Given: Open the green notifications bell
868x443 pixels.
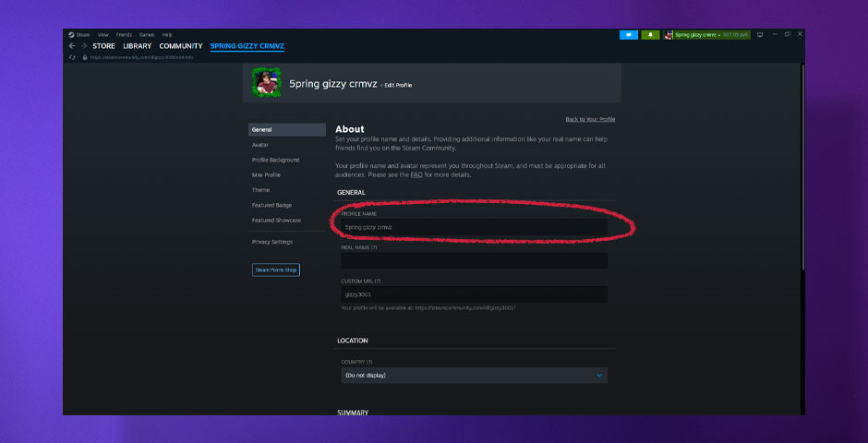Looking at the screenshot, I should (650, 35).
